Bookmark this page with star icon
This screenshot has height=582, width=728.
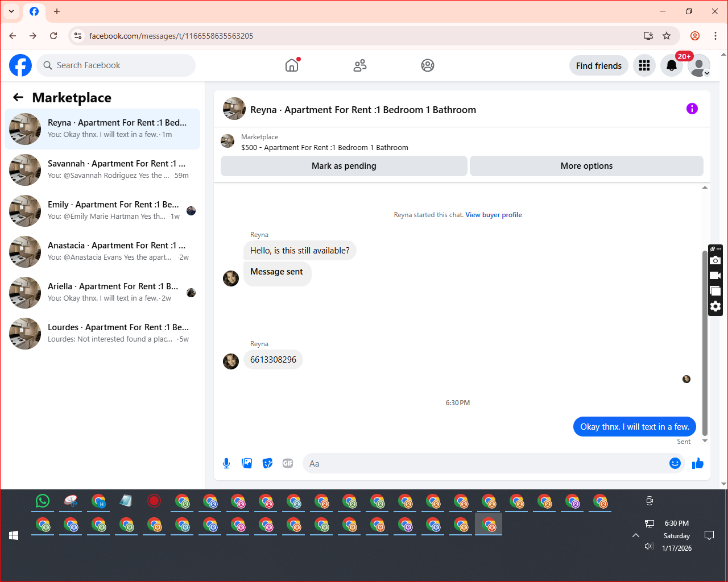pos(667,36)
